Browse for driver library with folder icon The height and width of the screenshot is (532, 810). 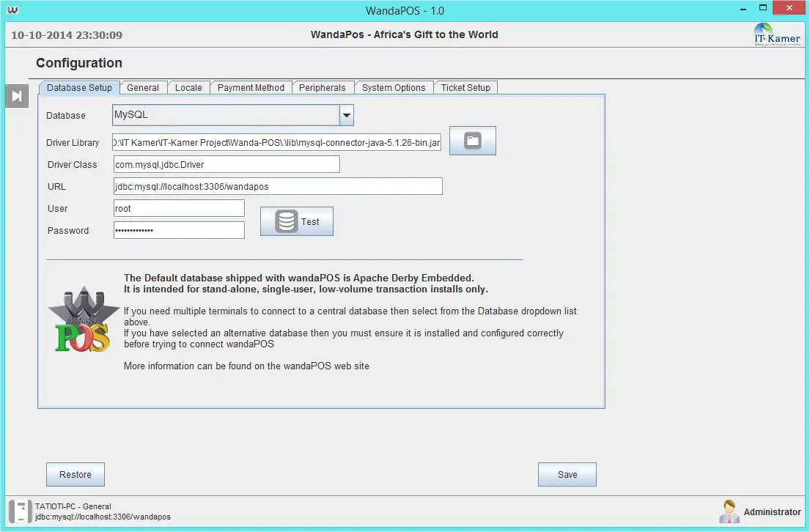(x=473, y=141)
